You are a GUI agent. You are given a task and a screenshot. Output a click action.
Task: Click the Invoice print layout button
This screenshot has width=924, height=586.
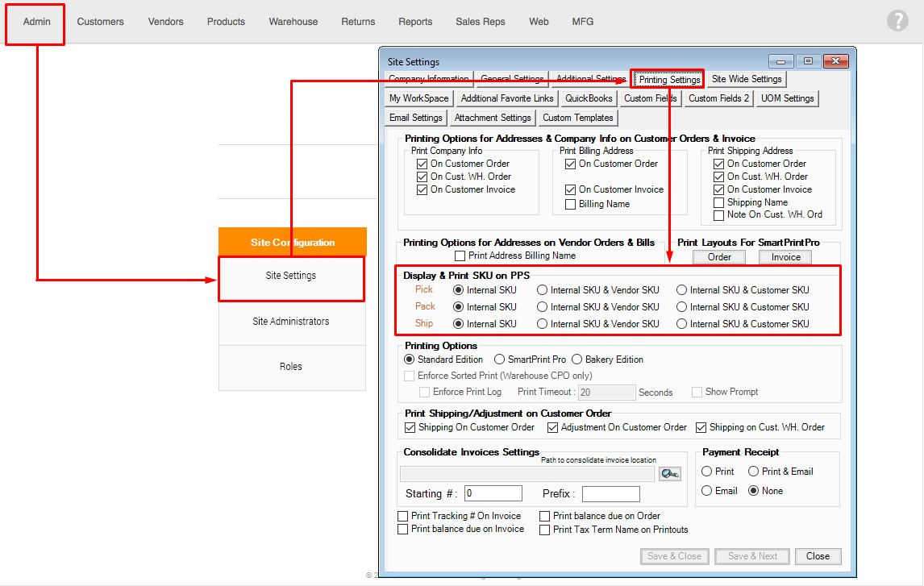(785, 257)
